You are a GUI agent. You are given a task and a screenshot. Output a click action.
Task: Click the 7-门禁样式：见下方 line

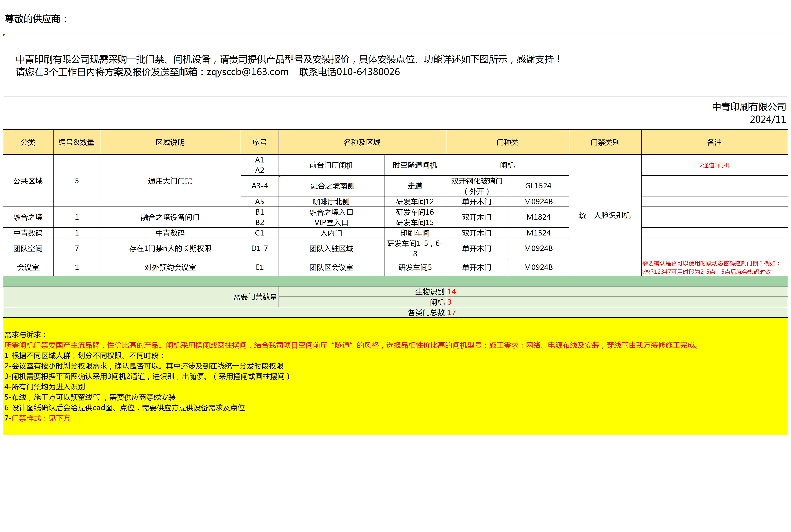tap(37, 418)
